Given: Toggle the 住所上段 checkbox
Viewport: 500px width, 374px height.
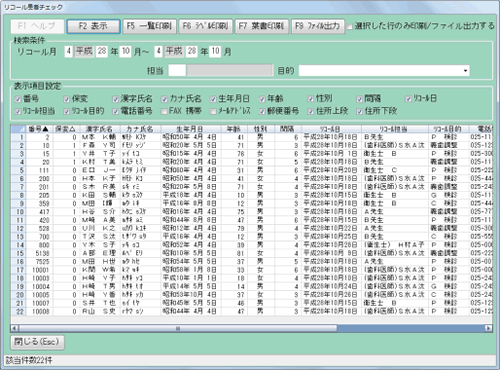Looking at the screenshot, I should (x=311, y=111).
